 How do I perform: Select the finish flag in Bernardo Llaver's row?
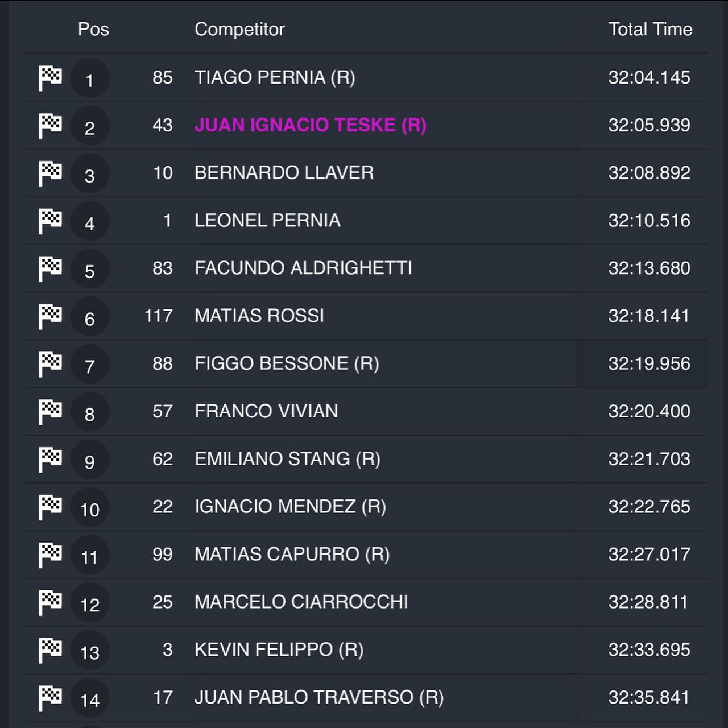click(x=50, y=173)
